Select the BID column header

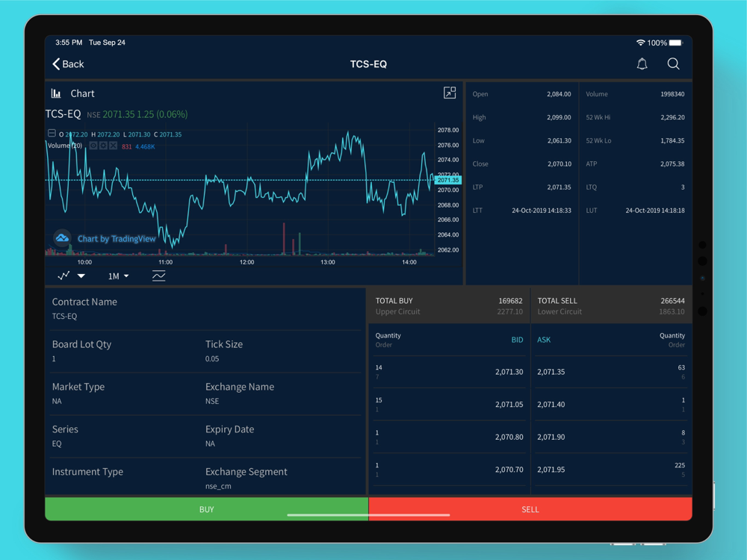(x=517, y=340)
